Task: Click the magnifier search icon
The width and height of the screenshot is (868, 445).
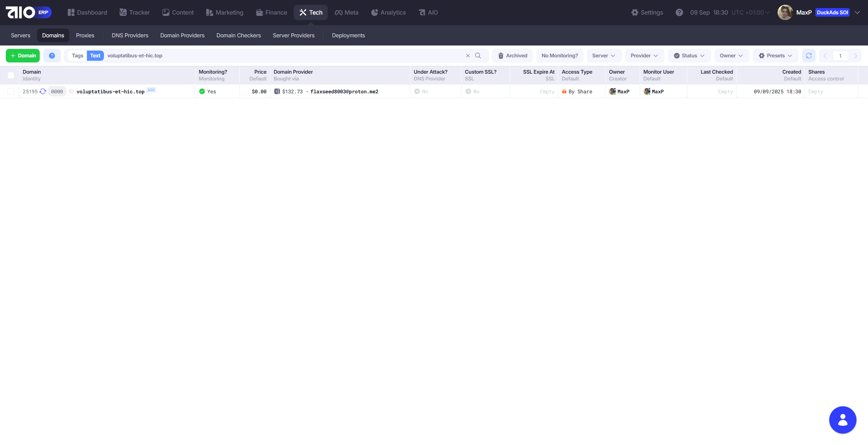Action: [478, 56]
